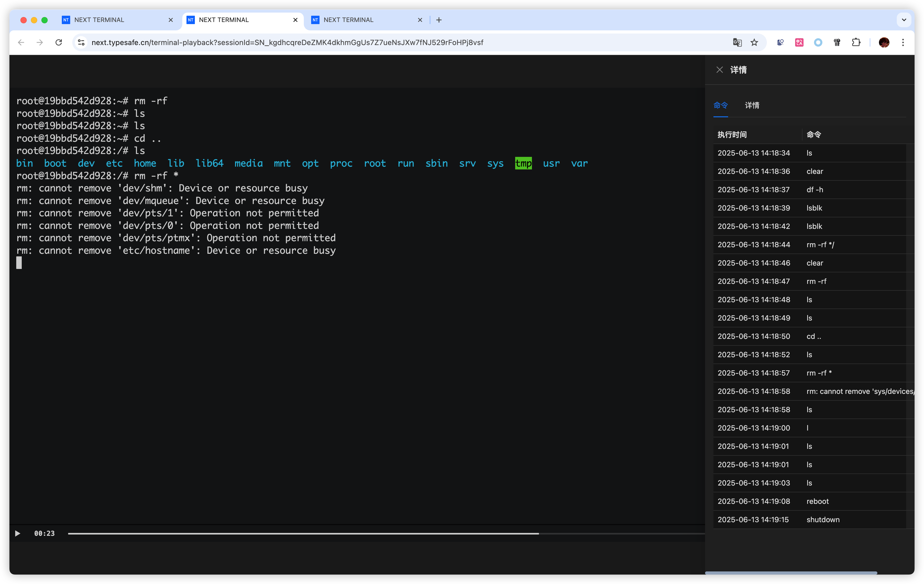Open a new browser tab
This screenshot has height=584, width=924.
coord(439,20)
